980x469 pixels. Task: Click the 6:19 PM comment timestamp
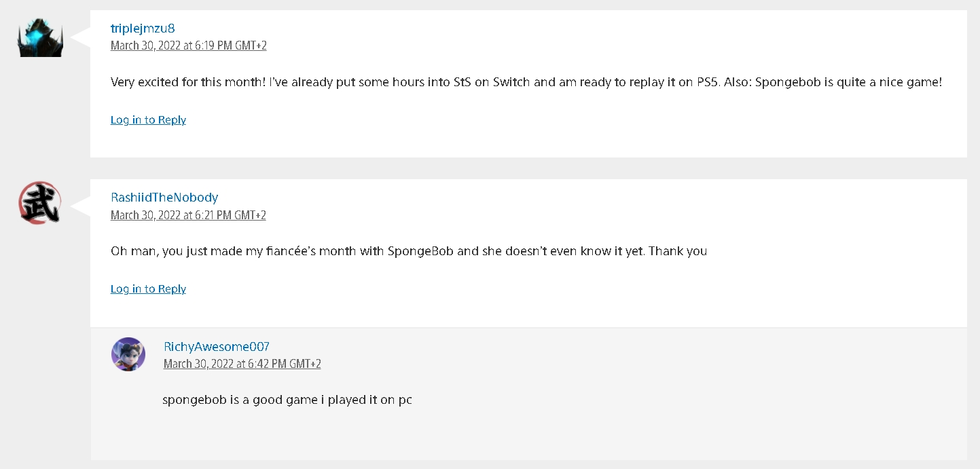(x=188, y=45)
